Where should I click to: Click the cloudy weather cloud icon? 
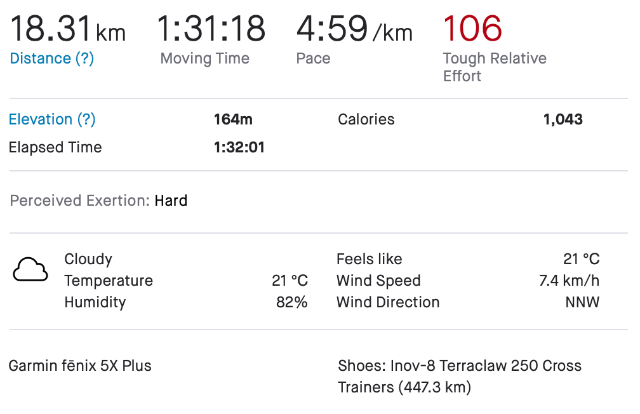pyautogui.click(x=30, y=269)
